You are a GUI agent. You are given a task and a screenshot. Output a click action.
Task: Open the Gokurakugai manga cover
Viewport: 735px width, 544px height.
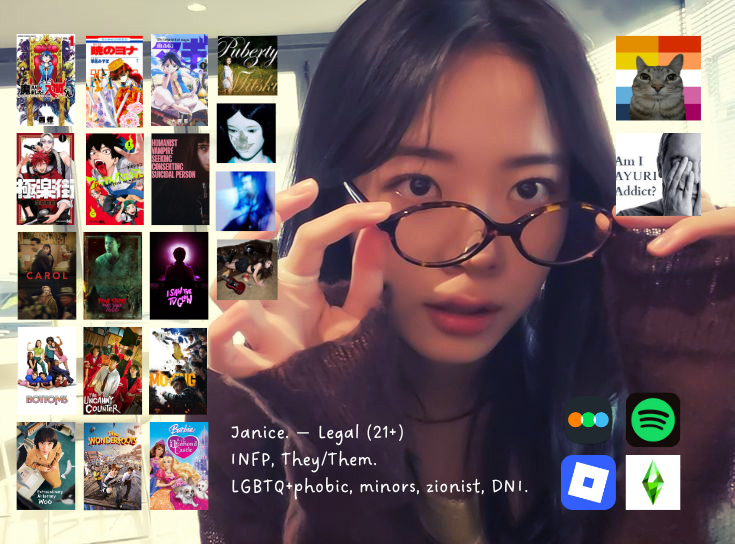tap(45, 179)
